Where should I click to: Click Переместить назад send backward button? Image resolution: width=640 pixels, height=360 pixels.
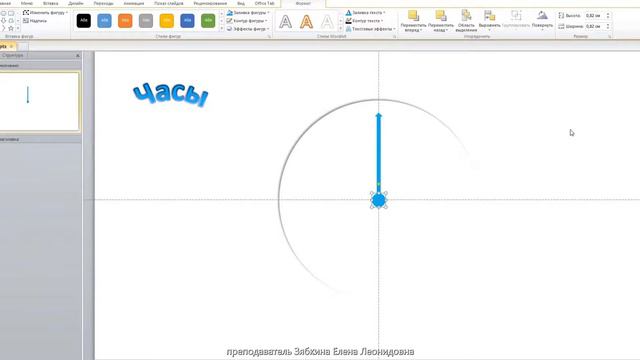pyautogui.click(x=441, y=21)
